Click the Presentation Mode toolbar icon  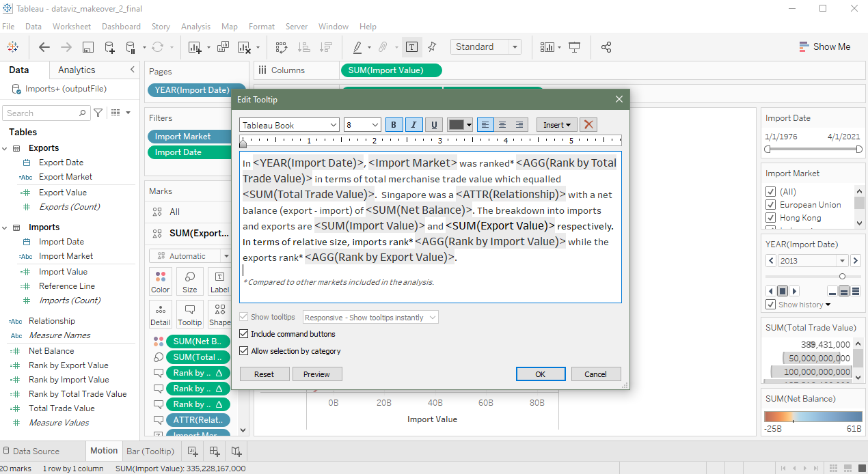(x=574, y=47)
